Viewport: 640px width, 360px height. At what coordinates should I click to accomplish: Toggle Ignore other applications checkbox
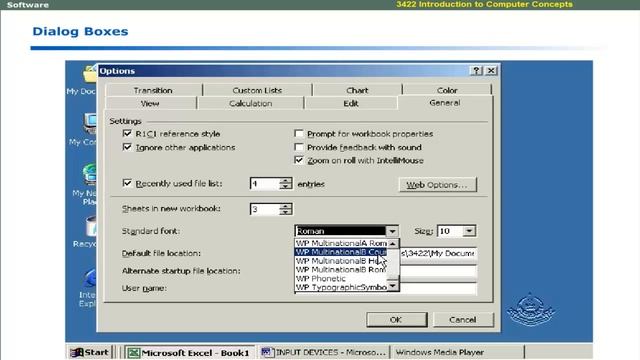[127, 147]
